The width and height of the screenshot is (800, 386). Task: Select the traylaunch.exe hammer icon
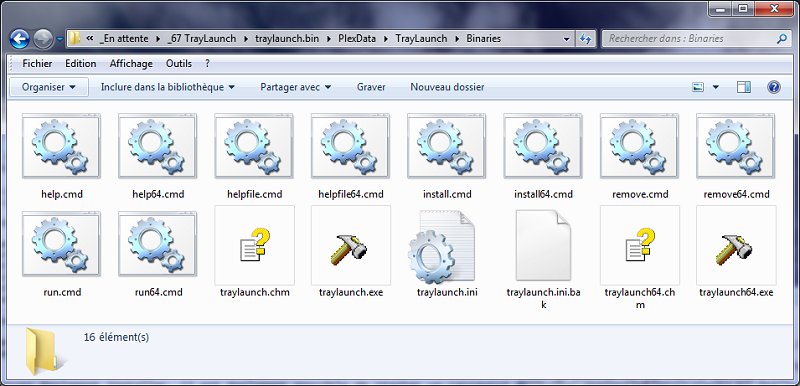[x=351, y=245]
